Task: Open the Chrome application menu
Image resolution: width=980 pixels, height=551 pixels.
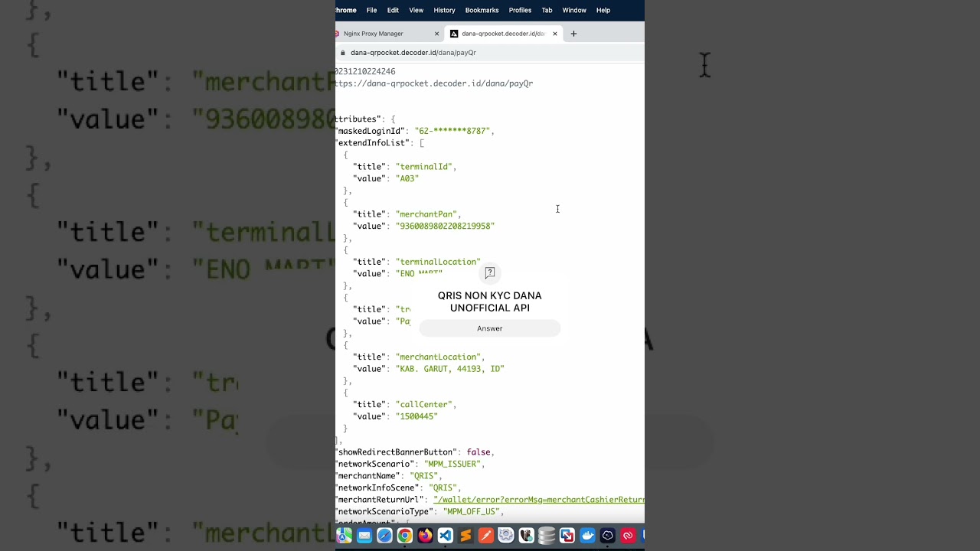Action: pos(346,10)
